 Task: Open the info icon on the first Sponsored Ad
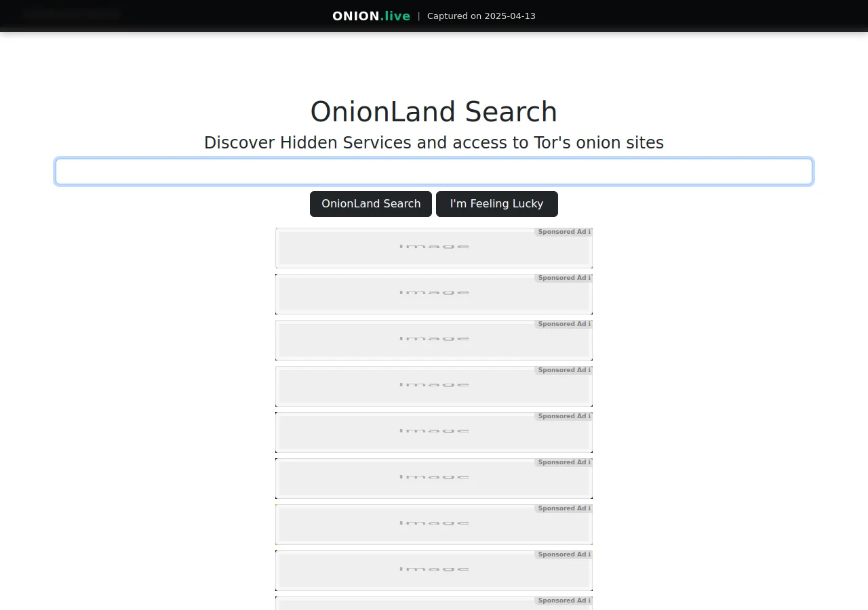tap(589, 231)
